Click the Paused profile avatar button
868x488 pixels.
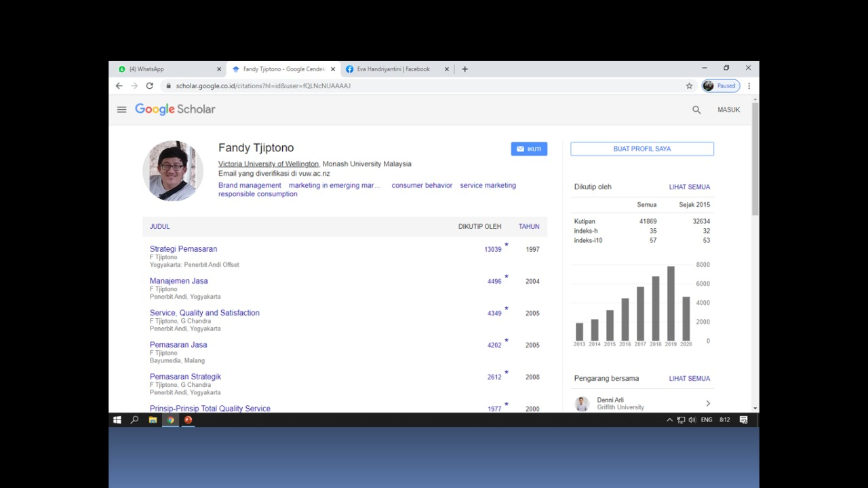[720, 86]
